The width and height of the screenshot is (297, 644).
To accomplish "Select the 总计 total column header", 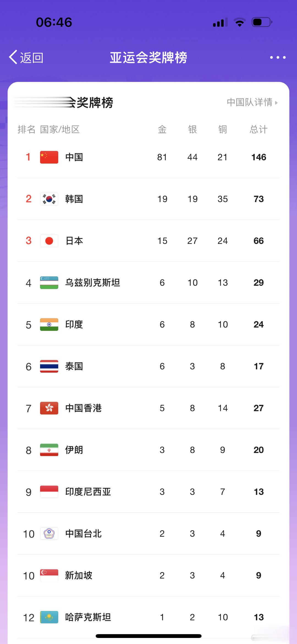I will point(258,129).
